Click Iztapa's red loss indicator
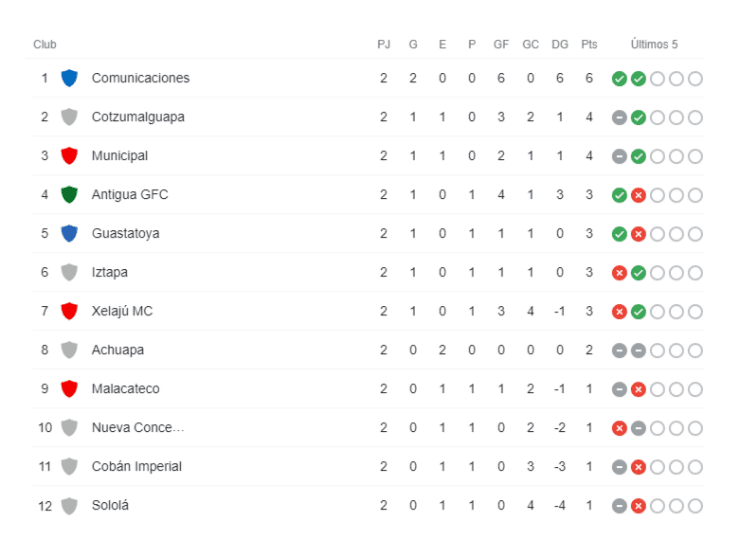This screenshot has height=557, width=740. [619, 273]
